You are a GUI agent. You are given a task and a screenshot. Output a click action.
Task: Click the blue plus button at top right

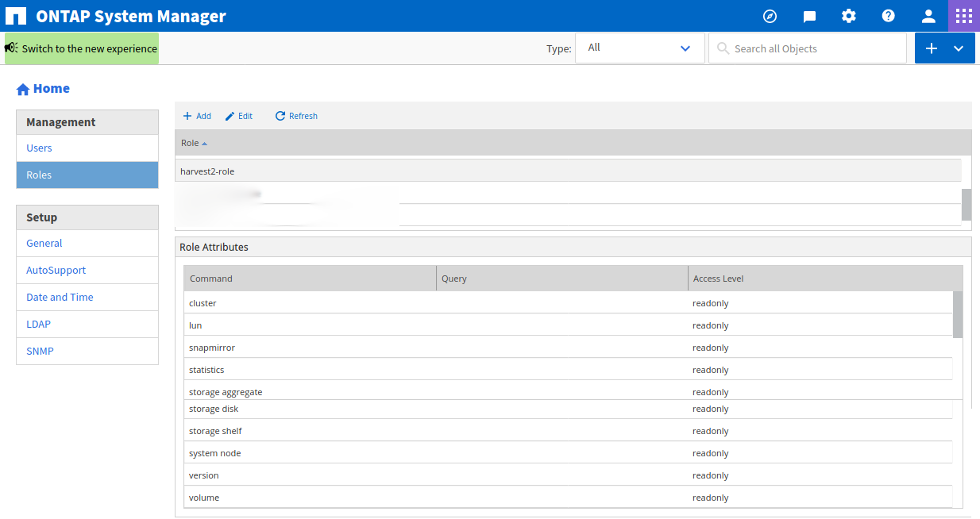[x=931, y=48]
